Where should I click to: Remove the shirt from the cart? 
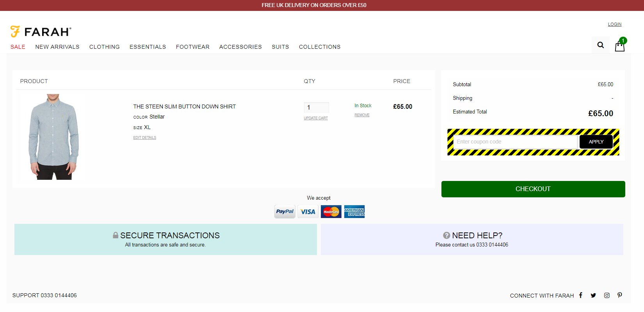click(362, 115)
